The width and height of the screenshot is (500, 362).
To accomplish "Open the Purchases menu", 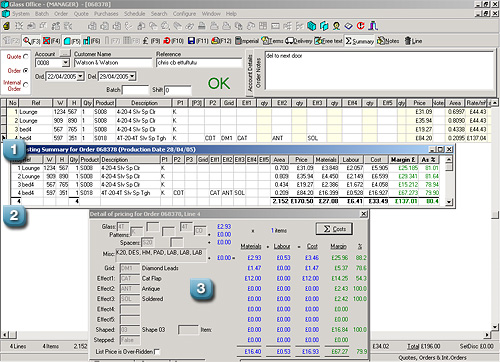I will point(106,14).
